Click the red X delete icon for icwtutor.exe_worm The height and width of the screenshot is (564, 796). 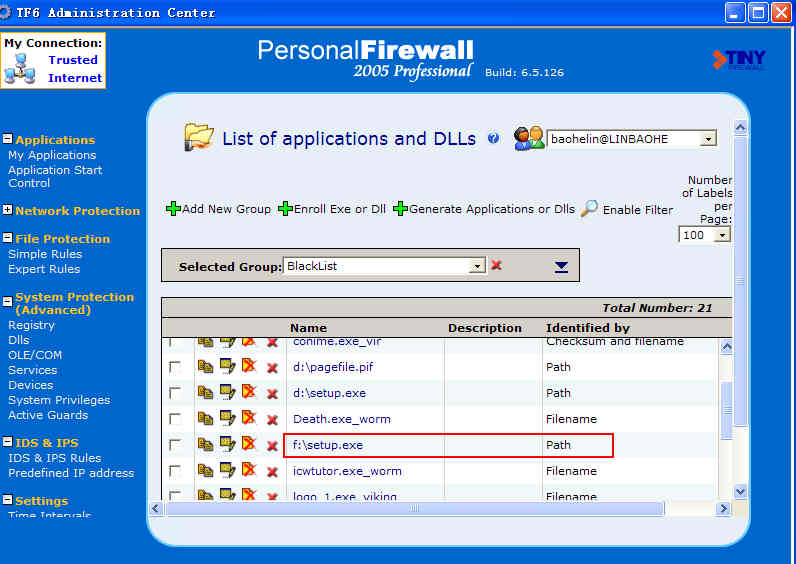[x=272, y=472]
